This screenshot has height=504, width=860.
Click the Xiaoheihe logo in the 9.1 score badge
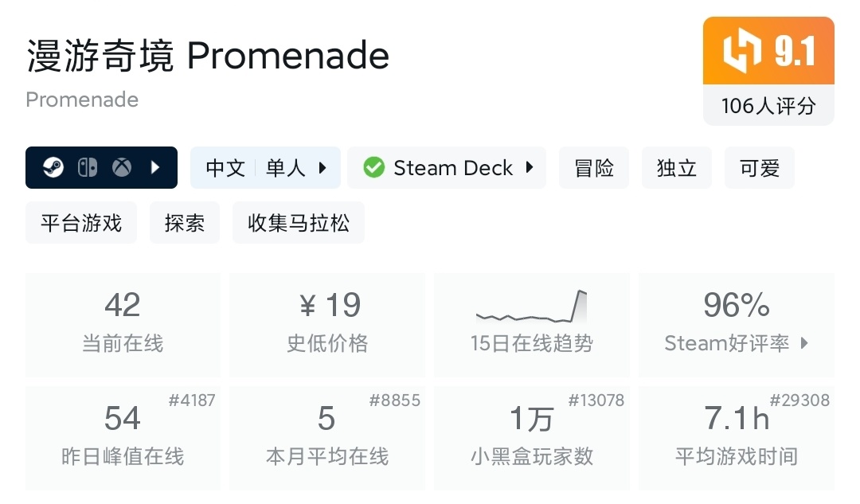pyautogui.click(x=742, y=52)
